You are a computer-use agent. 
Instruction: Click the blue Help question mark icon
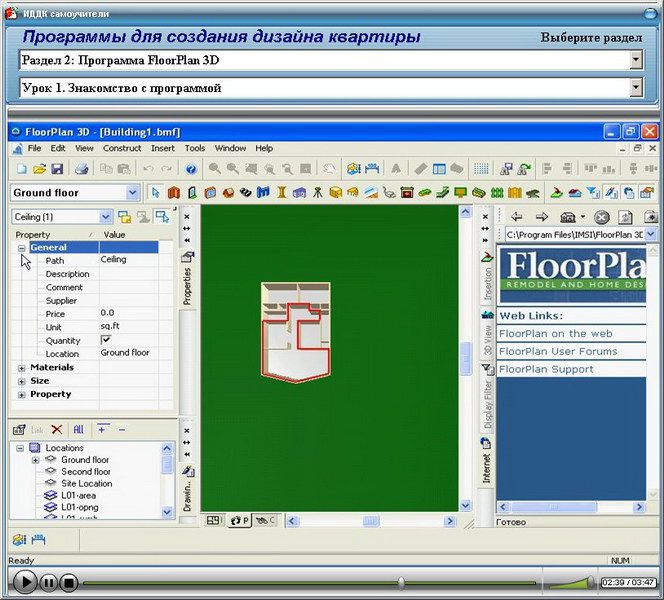point(190,169)
